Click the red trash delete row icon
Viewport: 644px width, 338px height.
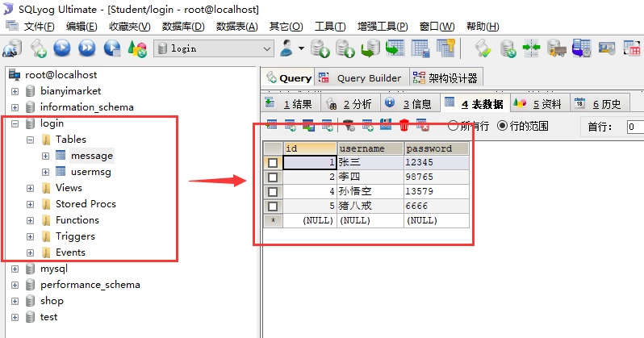pos(404,125)
